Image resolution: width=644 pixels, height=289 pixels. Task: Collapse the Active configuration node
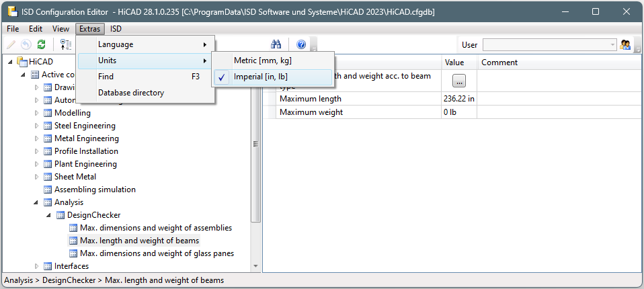(x=24, y=75)
